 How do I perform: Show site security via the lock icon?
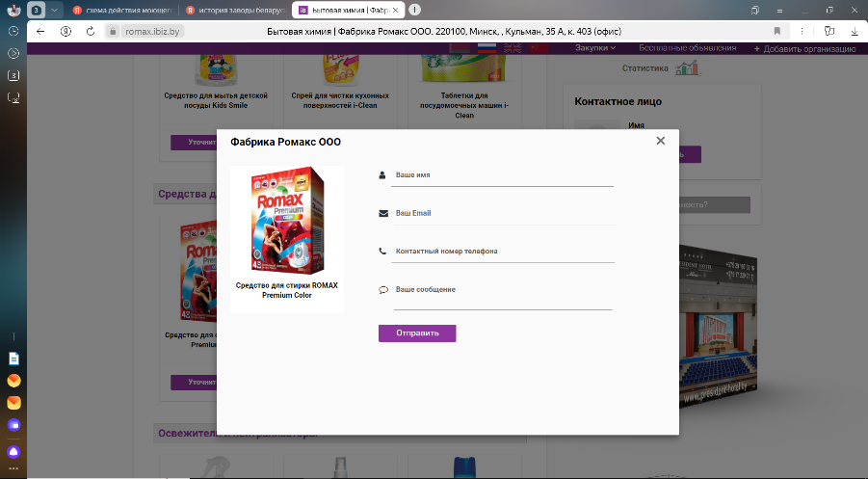[x=113, y=32]
